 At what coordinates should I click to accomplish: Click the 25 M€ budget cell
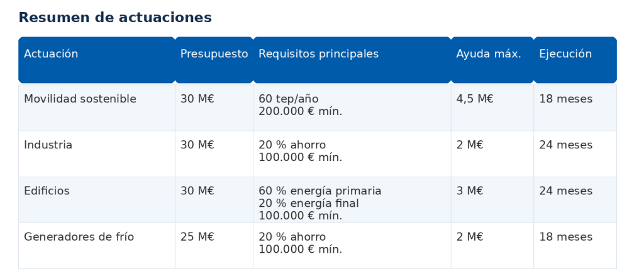tap(214, 246)
